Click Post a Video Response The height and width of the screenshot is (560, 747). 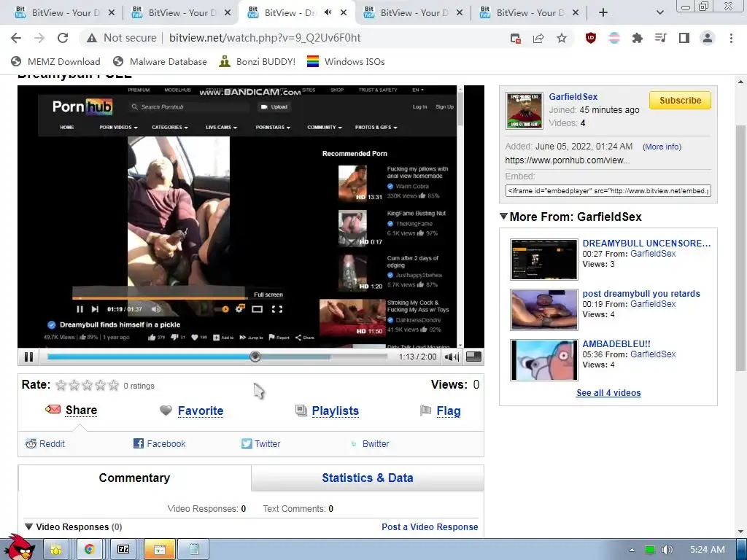pos(430,526)
